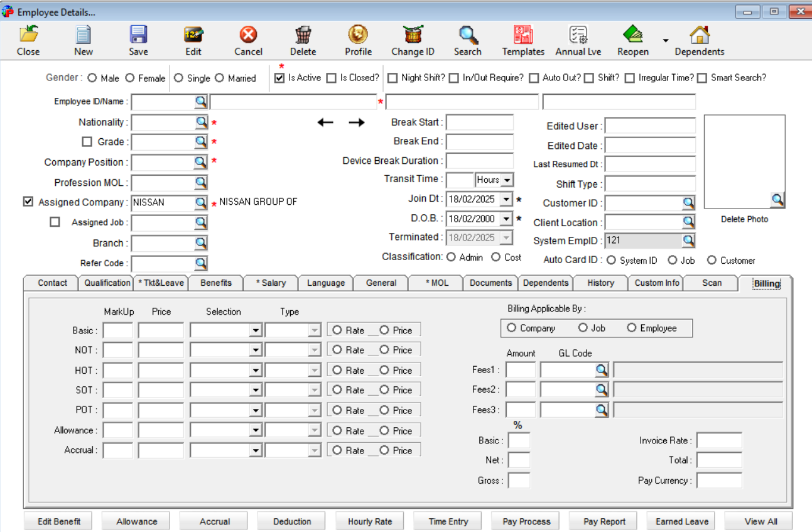Select Admin classification option
812x532 pixels.
pos(451,257)
